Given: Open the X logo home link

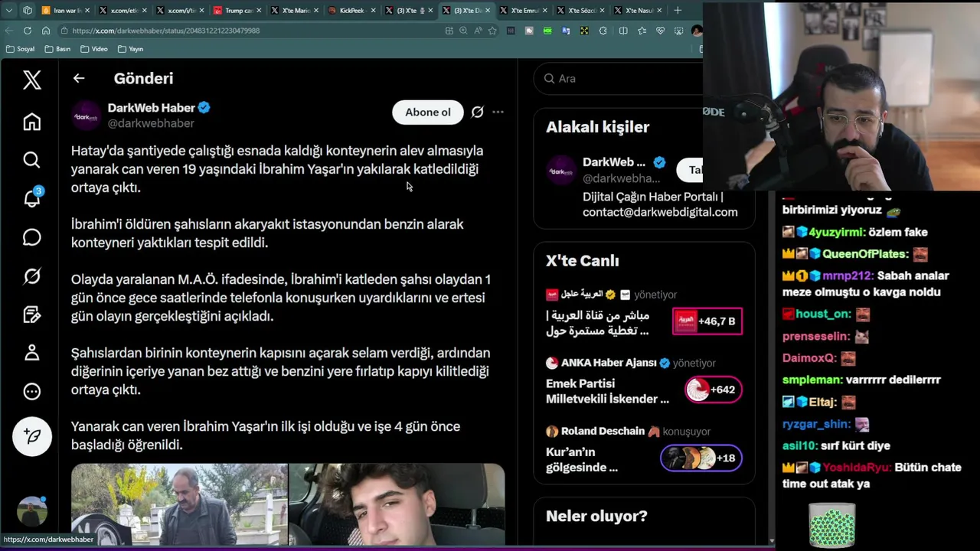Looking at the screenshot, I should point(31,80).
